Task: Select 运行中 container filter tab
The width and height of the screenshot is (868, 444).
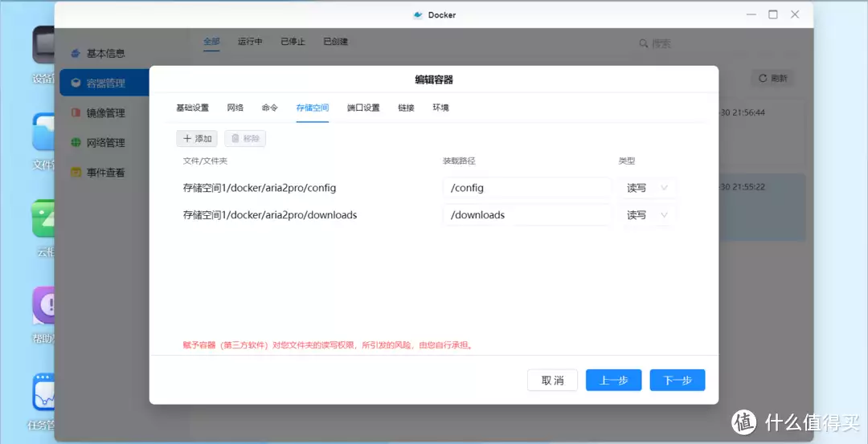Action: coord(250,42)
